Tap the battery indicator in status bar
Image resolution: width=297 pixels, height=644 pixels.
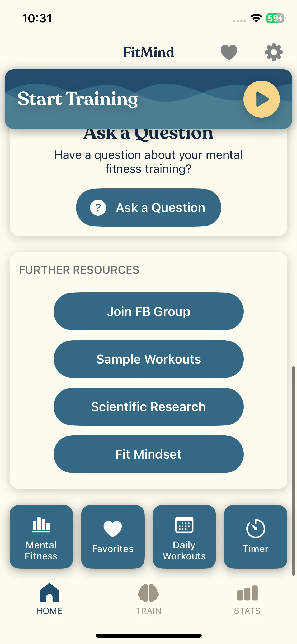[276, 18]
